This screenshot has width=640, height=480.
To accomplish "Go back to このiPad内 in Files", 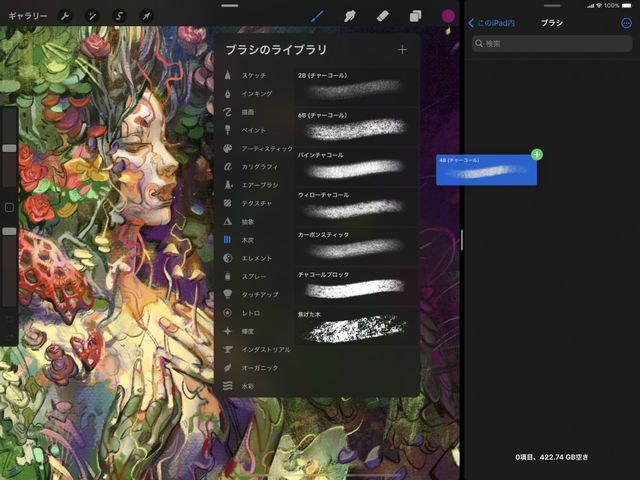I will click(491, 23).
